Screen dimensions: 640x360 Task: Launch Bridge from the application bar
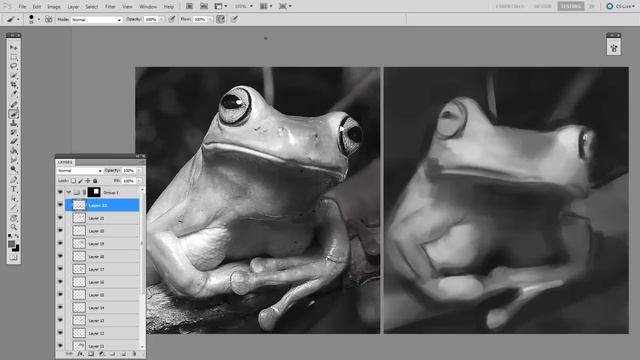189,6
